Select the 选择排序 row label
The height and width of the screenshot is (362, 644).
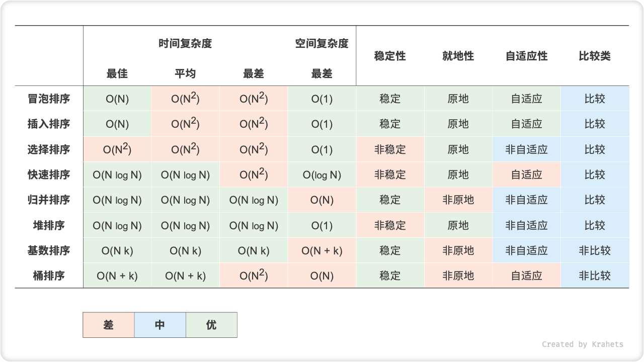(48, 149)
